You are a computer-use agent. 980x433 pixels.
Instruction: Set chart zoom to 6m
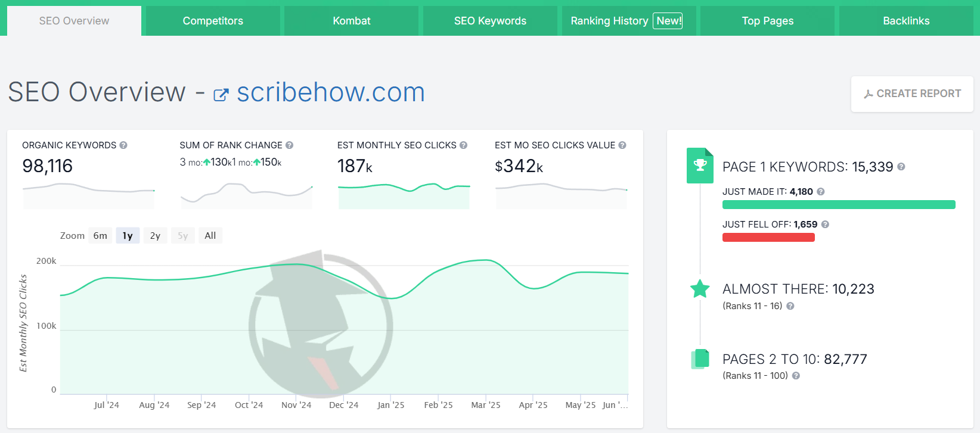(x=100, y=236)
